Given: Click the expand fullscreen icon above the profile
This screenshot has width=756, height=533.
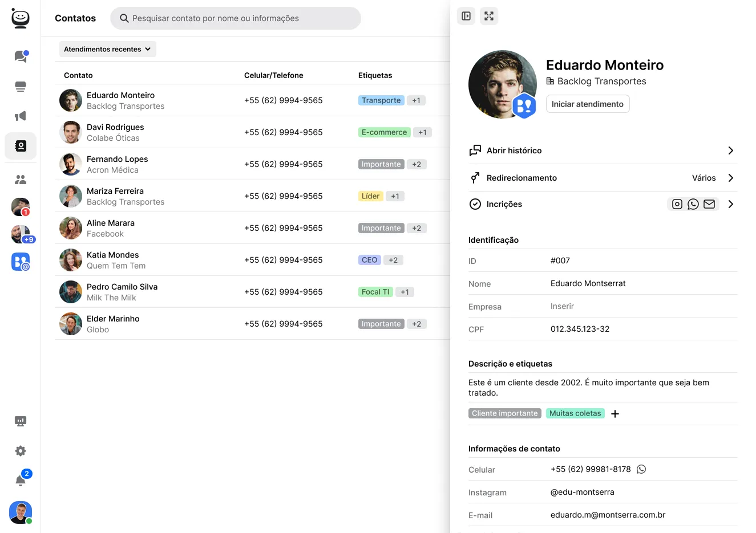Looking at the screenshot, I should tap(489, 16).
